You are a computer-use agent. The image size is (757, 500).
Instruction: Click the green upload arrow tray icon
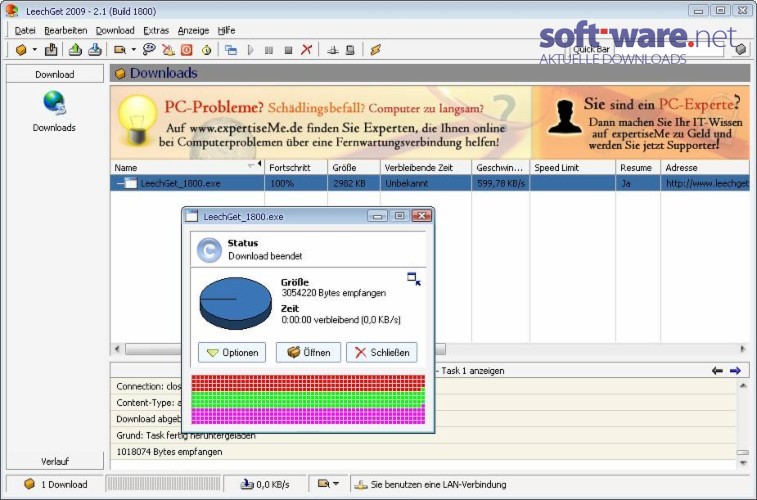click(x=75, y=50)
